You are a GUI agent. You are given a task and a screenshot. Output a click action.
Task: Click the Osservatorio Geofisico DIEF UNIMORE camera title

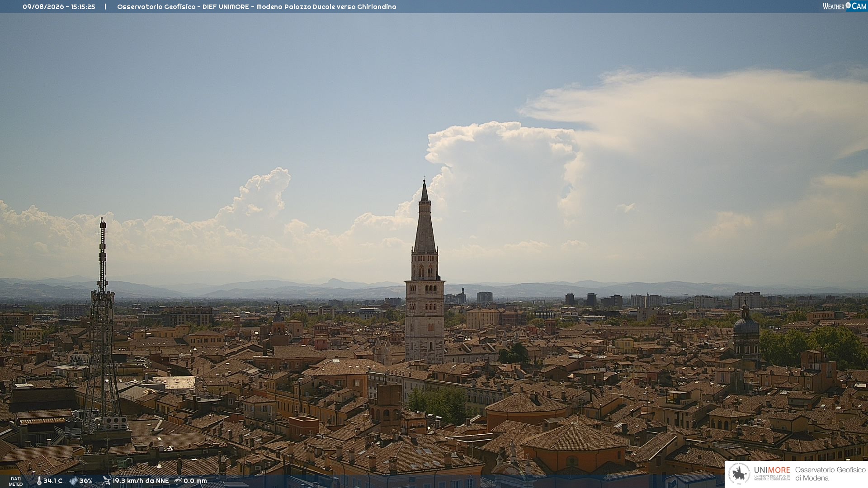coord(256,7)
